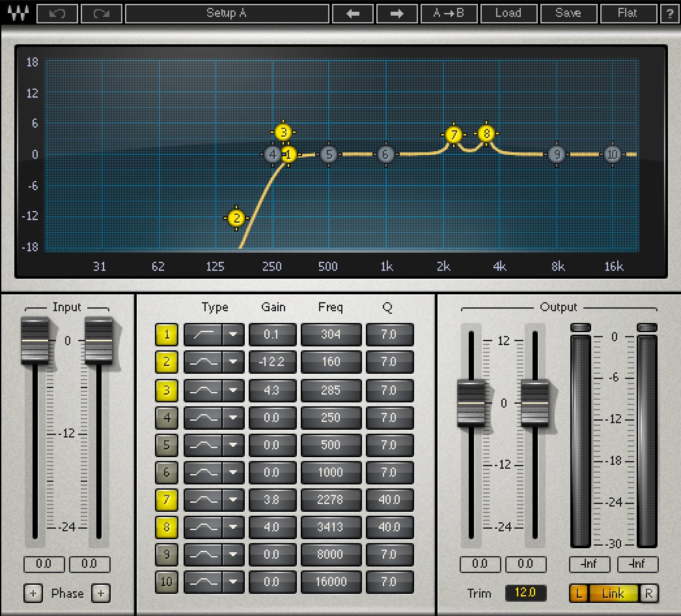Toggle left channel Phase invert button

click(33, 593)
